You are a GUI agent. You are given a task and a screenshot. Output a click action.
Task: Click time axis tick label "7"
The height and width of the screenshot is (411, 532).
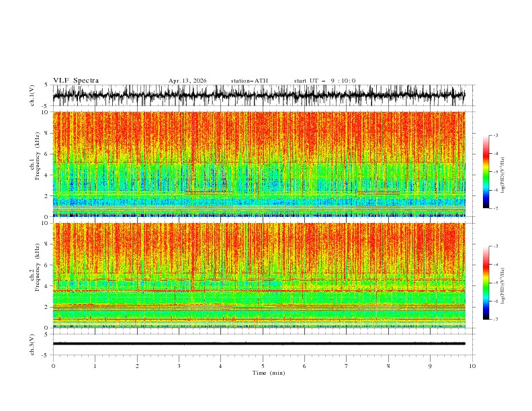(x=347, y=366)
